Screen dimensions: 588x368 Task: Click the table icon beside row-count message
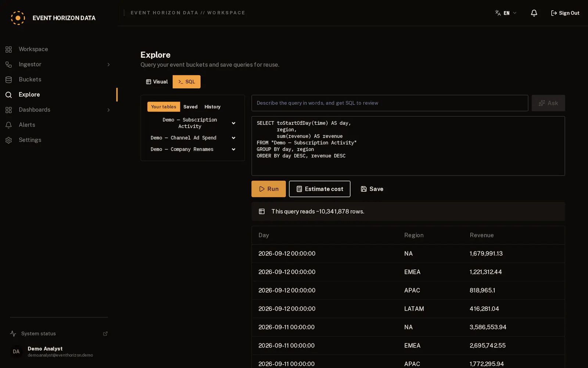(x=262, y=211)
